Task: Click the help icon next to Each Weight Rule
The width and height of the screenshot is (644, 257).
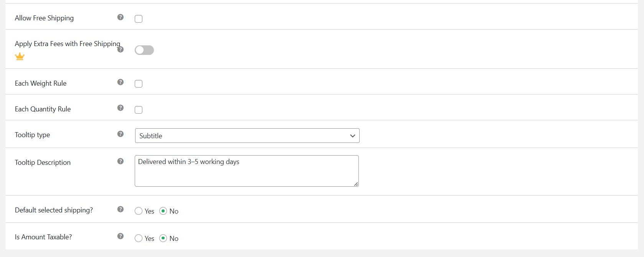Action: (121, 82)
